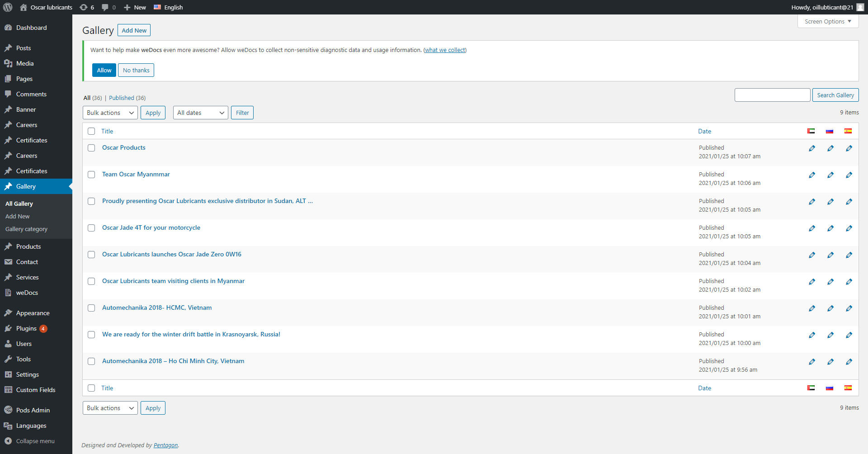Check the Oscar Jade Zero 0W16 row checkbox
The width and height of the screenshot is (868, 454).
[x=91, y=255]
